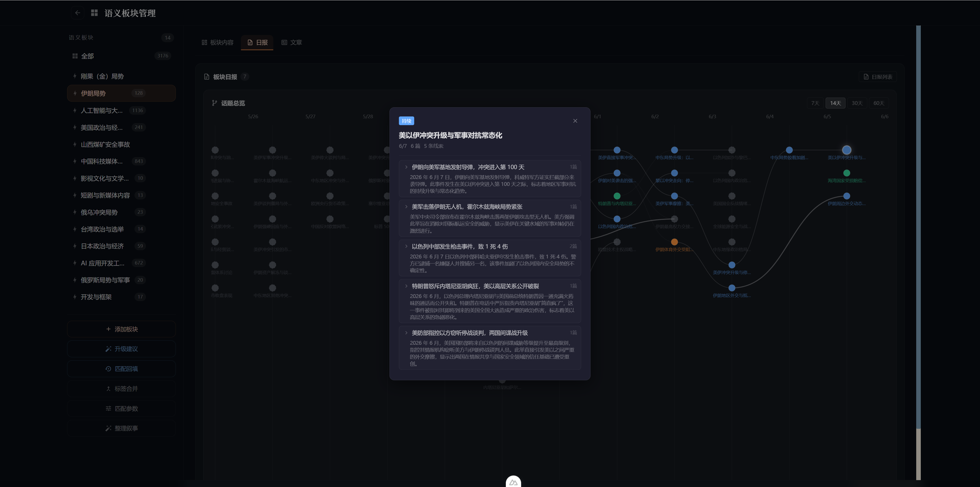
Task: Click the 美伊军事冲突升级... node on 5/26
Action: pos(272,150)
